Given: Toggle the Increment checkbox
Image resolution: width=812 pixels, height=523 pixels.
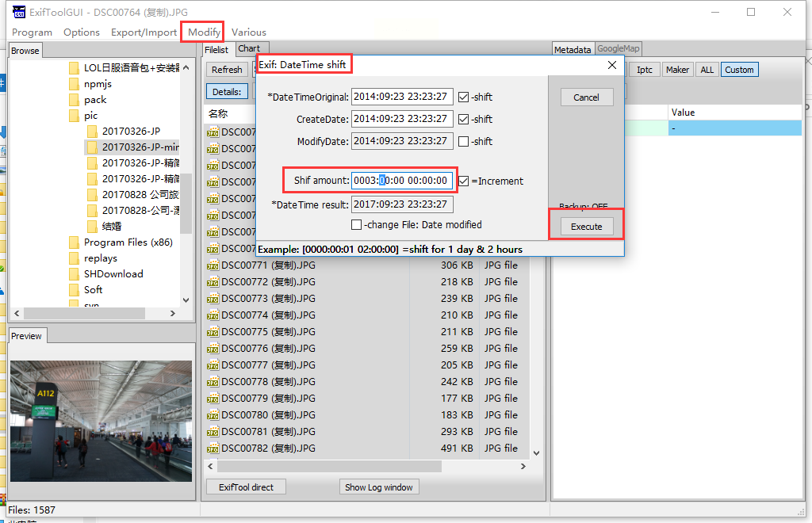Looking at the screenshot, I should (x=463, y=181).
